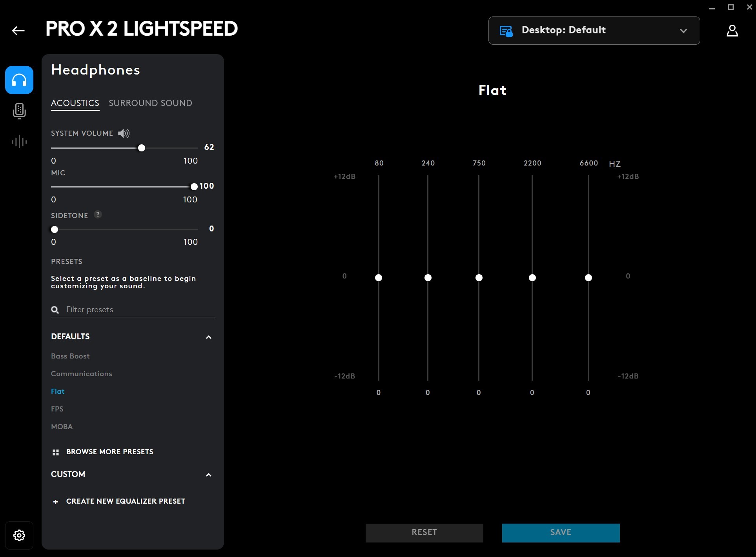Open the user account profile icon

click(732, 31)
